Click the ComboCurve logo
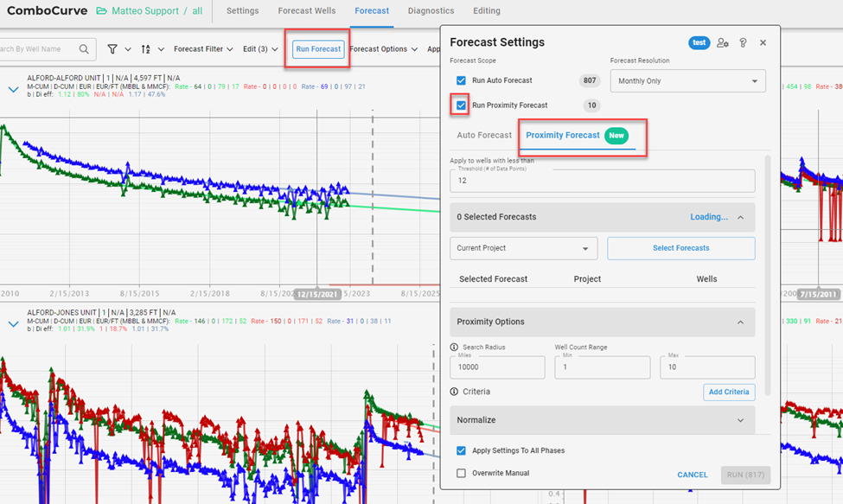Image resolution: width=843 pixels, height=504 pixels. pos(47,10)
